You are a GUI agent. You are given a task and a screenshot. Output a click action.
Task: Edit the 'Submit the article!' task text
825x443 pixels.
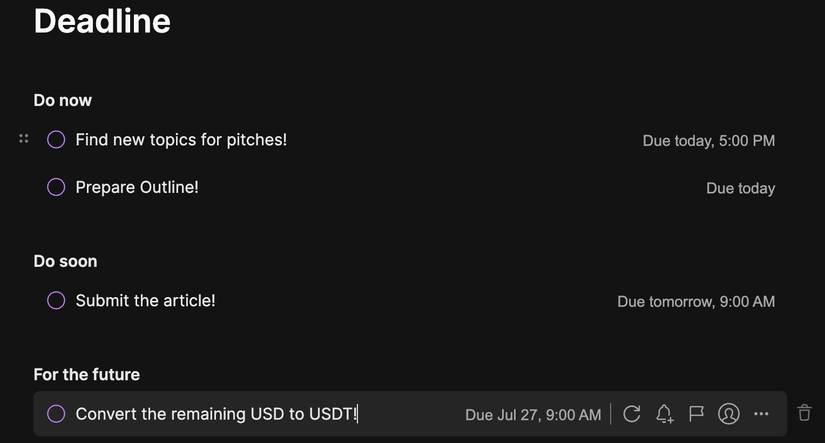pos(145,300)
